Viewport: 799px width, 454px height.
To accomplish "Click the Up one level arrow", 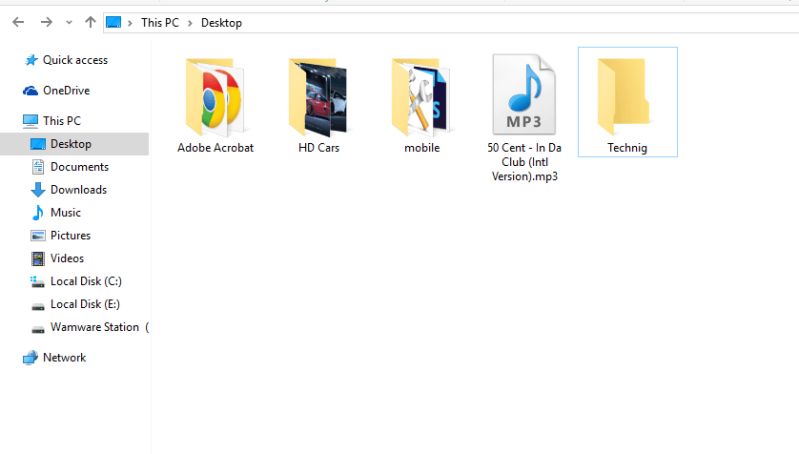I will tap(90, 22).
